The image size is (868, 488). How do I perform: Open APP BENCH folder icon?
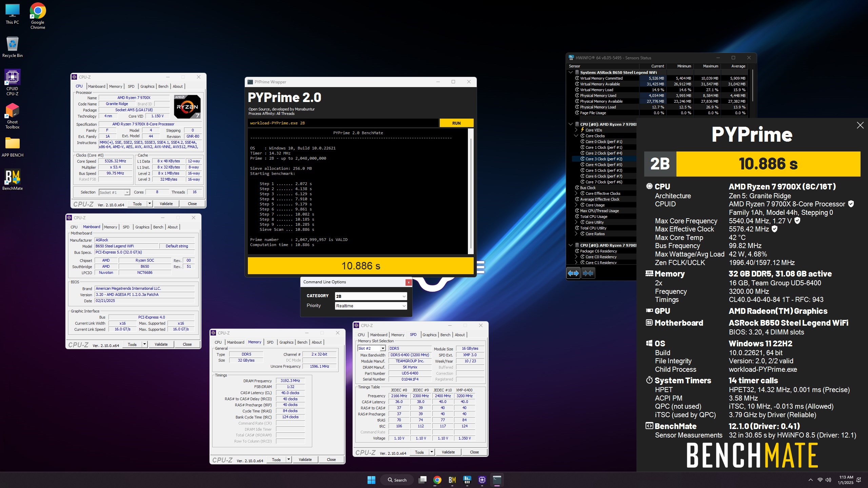click(x=13, y=147)
